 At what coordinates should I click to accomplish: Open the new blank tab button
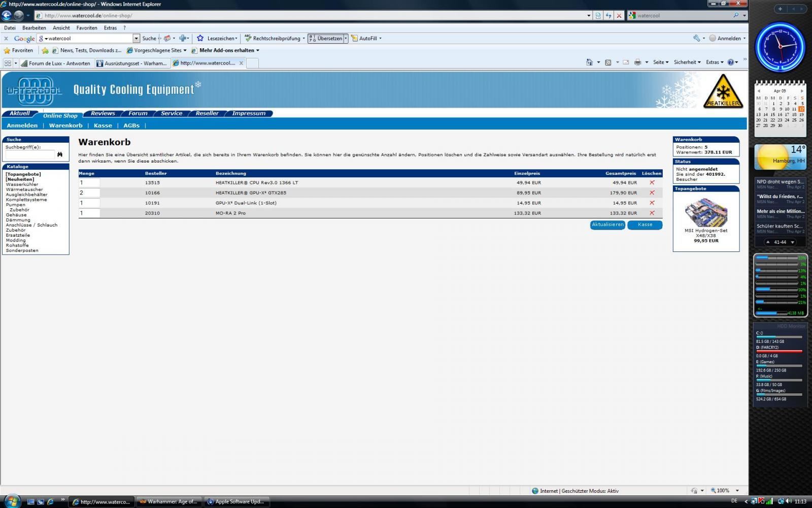point(252,63)
